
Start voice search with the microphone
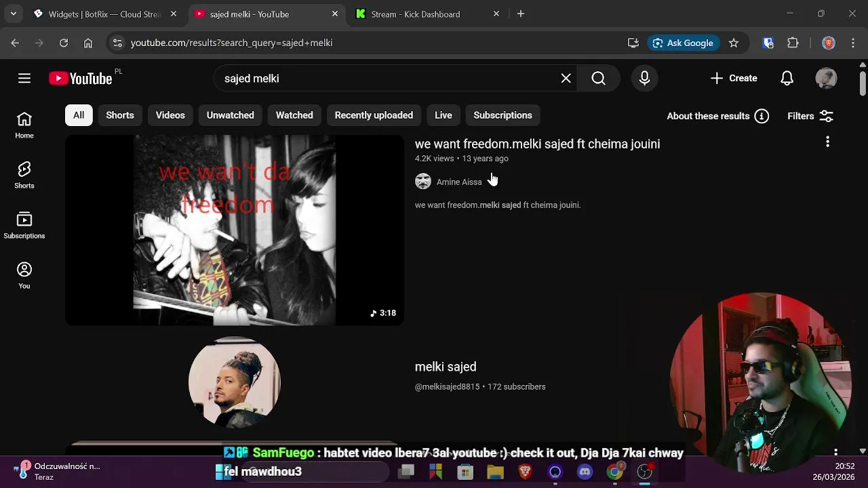pyautogui.click(x=644, y=79)
